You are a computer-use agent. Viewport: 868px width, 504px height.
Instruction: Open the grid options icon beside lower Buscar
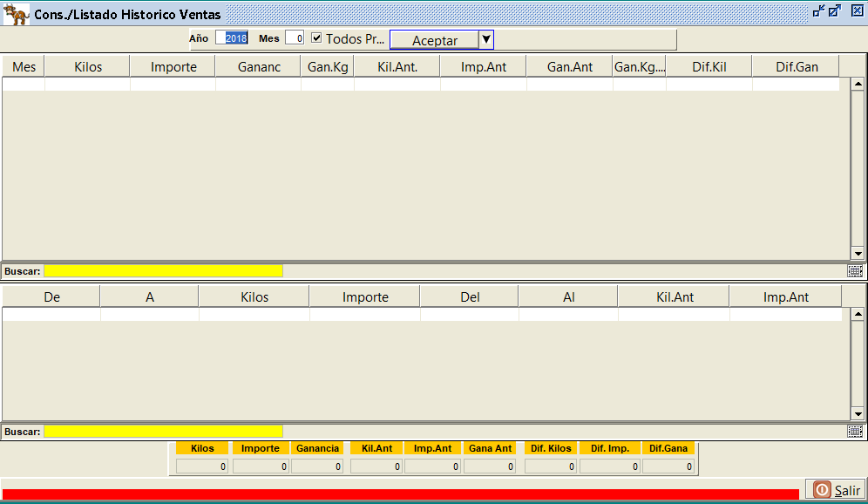click(x=855, y=431)
